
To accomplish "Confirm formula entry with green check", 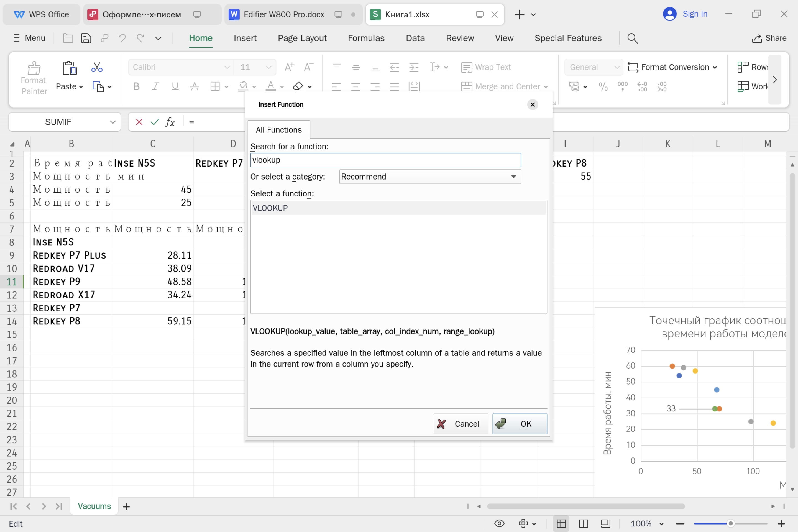I will pos(155,122).
